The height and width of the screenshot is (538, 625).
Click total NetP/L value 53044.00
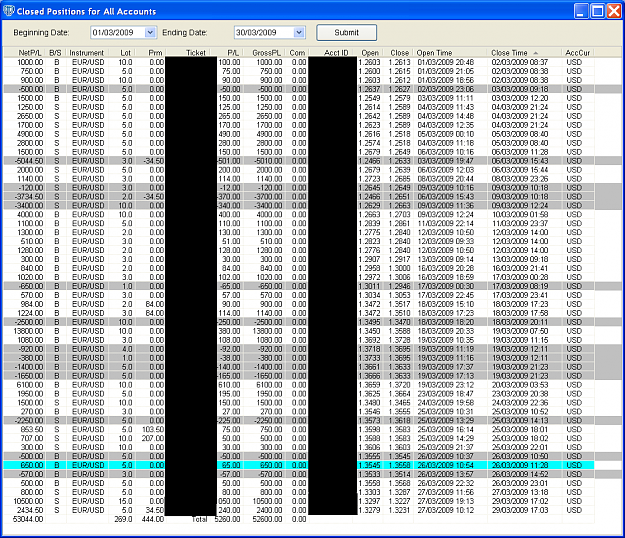click(x=28, y=519)
